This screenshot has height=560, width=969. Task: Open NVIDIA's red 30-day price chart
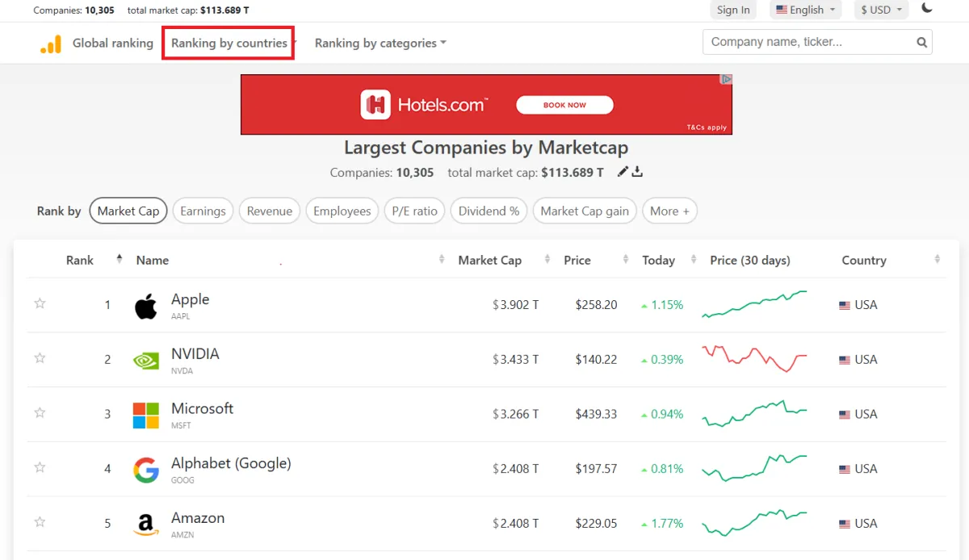pyautogui.click(x=754, y=359)
